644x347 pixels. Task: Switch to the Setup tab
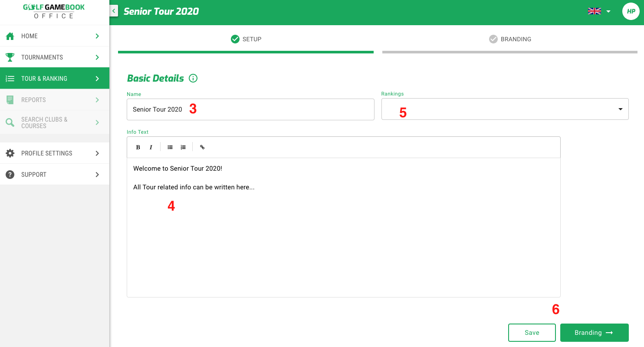[246, 39]
